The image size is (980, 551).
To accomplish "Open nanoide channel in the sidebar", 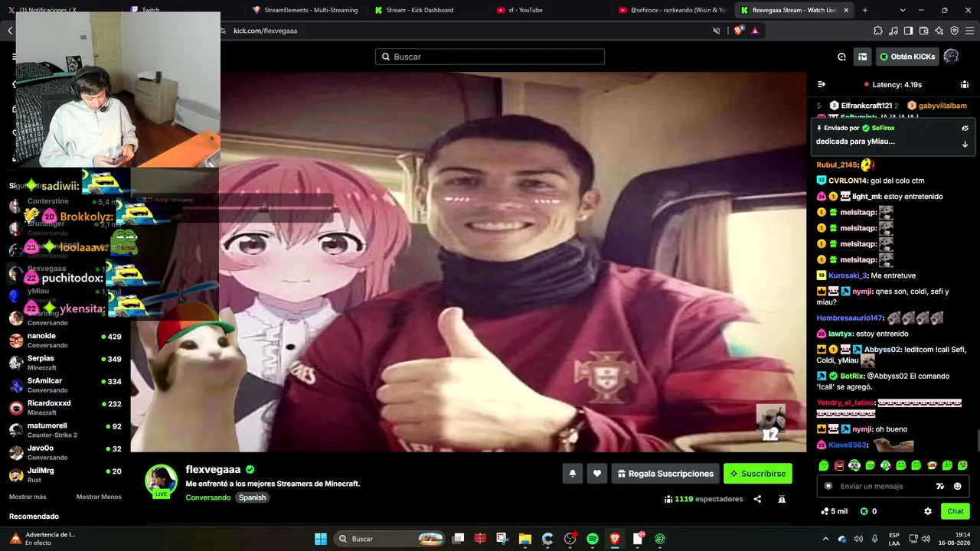I will [x=65, y=341].
